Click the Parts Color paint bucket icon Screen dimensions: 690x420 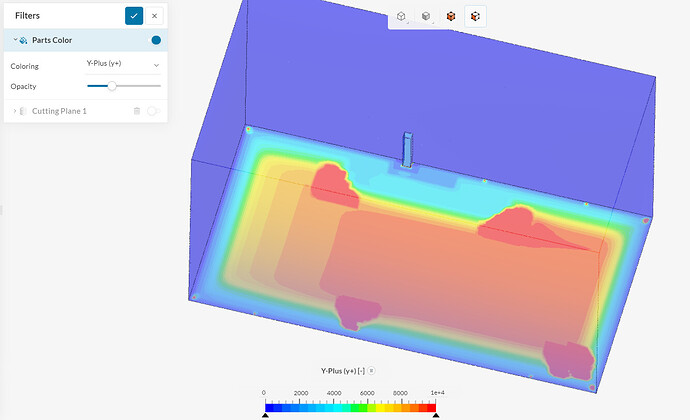pos(23,40)
